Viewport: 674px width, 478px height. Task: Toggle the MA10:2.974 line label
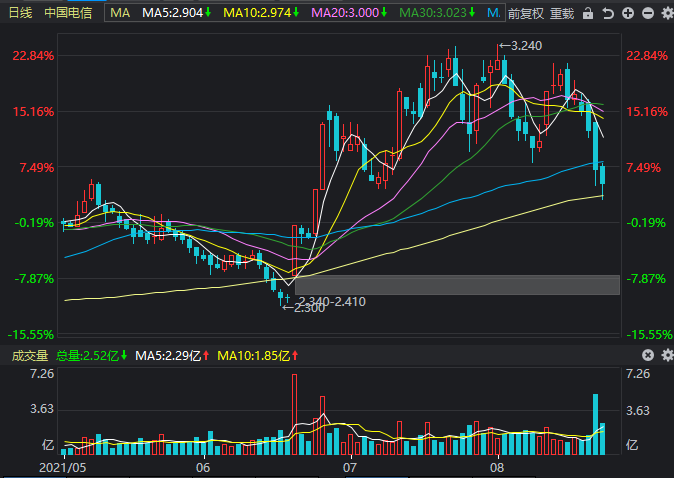[261, 13]
